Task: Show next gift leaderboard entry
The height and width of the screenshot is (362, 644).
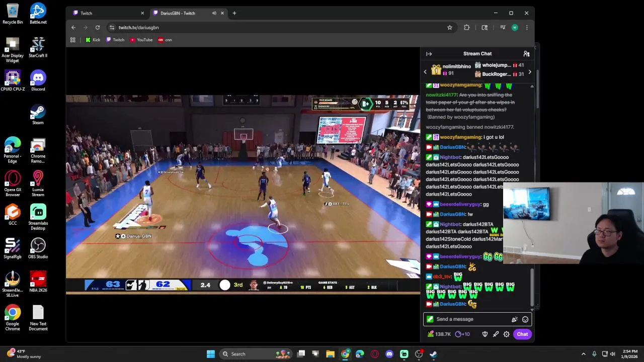Action: pyautogui.click(x=529, y=72)
